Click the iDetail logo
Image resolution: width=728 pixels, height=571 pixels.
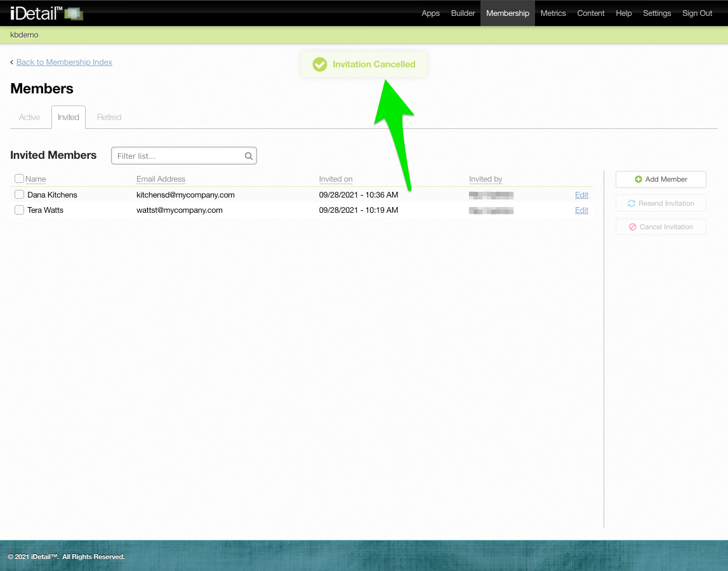(x=46, y=13)
